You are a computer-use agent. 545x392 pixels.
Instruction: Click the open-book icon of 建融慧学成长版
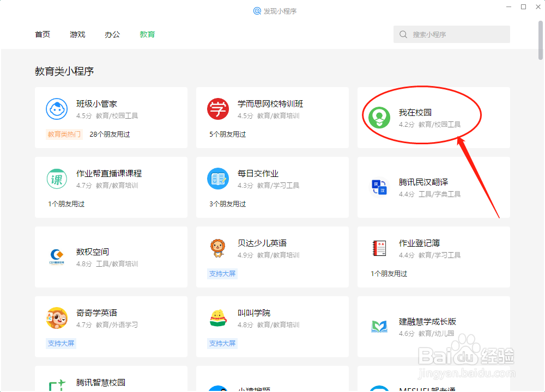point(379,327)
